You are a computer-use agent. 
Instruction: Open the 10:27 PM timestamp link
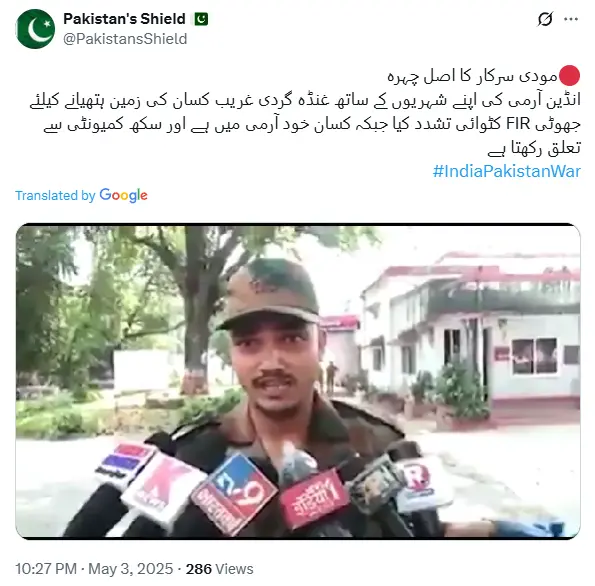click(x=46, y=569)
